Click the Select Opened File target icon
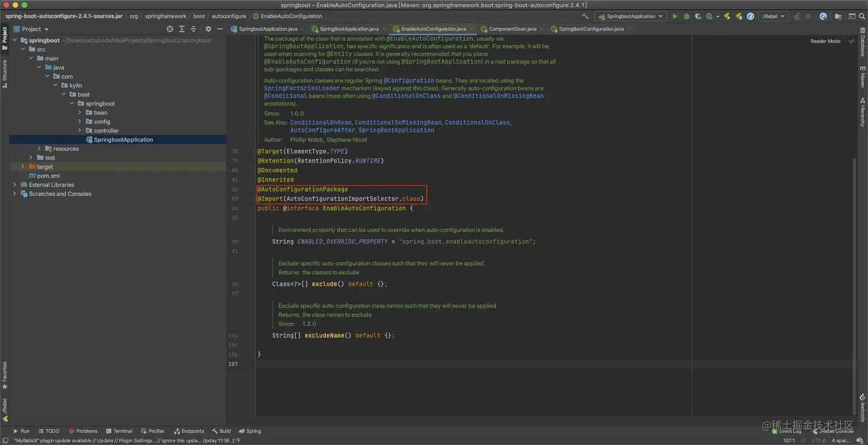 tap(170, 29)
